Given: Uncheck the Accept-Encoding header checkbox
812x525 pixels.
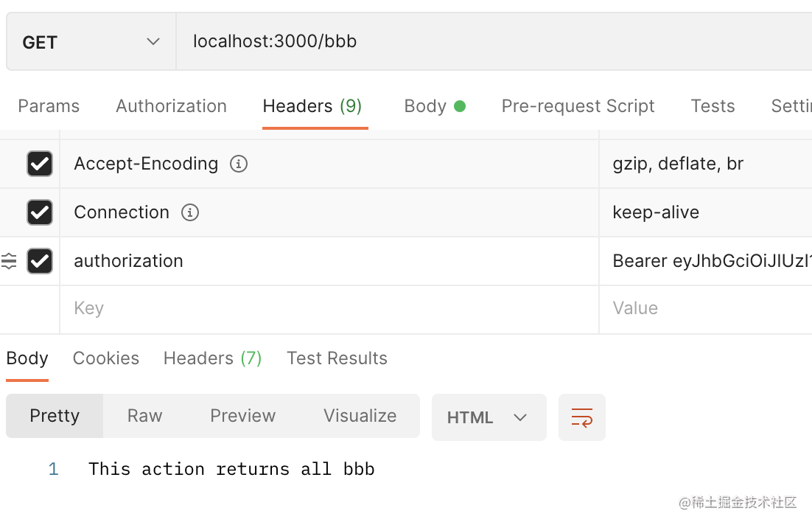Looking at the screenshot, I should tap(40, 164).
